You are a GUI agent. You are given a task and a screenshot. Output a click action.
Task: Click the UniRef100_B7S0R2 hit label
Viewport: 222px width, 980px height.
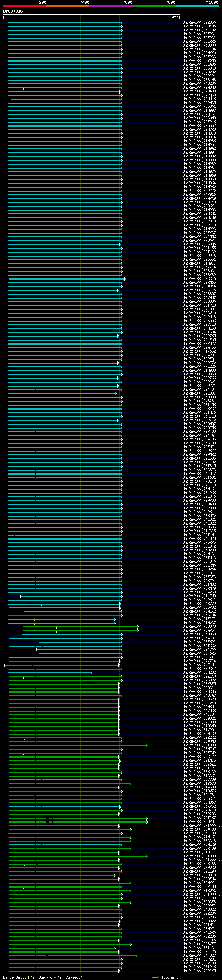[199, 680]
